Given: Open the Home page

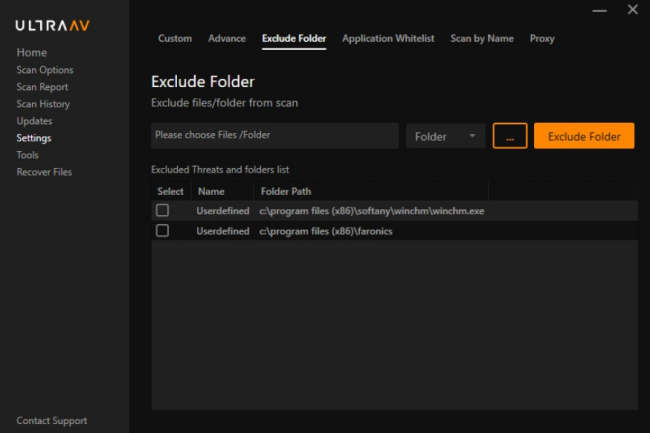Looking at the screenshot, I should (x=32, y=53).
